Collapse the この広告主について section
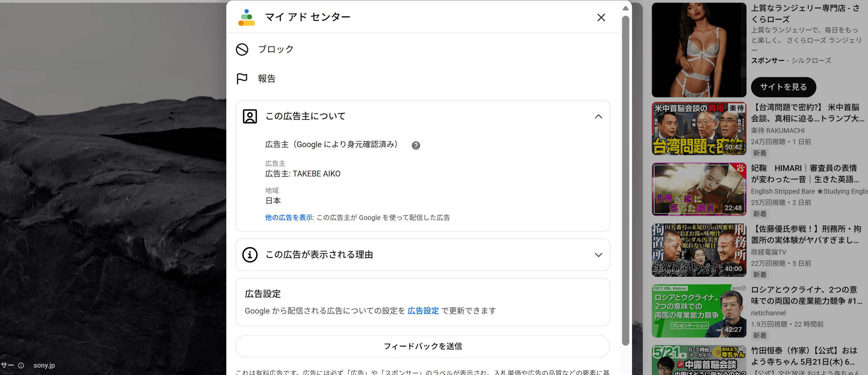 coord(598,116)
